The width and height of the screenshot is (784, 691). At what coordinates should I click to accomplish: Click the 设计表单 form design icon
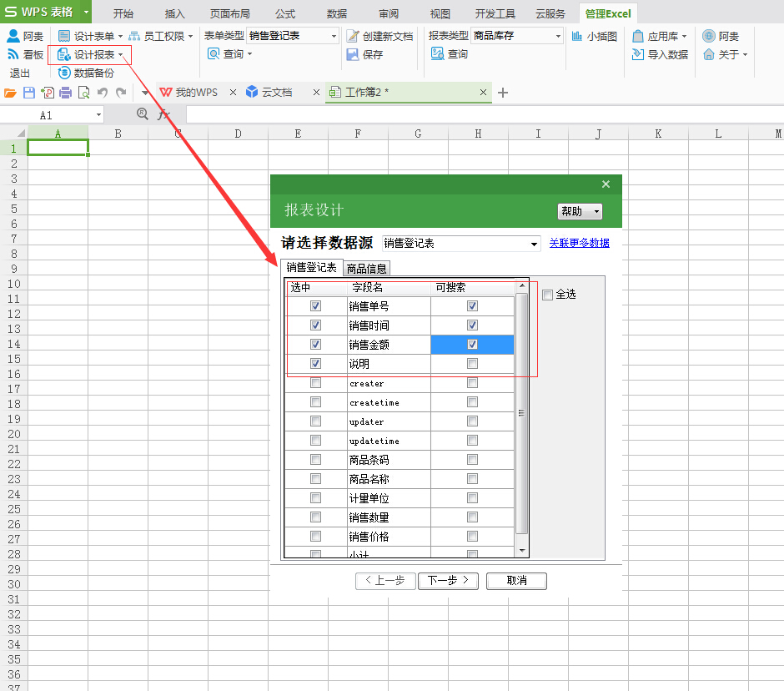point(64,36)
